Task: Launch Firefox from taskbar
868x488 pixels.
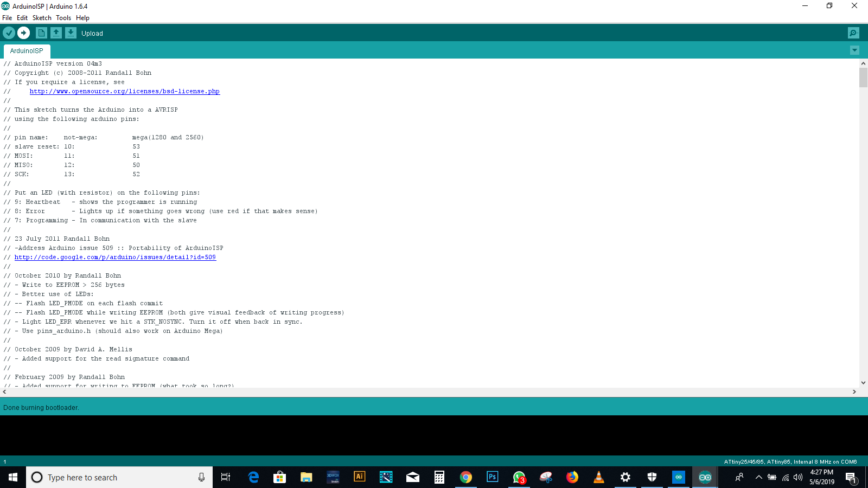Action: [x=572, y=477]
